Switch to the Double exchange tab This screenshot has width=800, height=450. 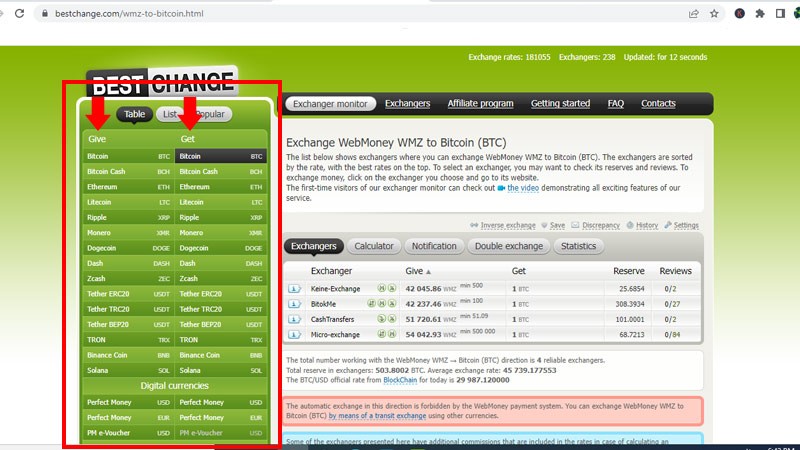point(509,246)
